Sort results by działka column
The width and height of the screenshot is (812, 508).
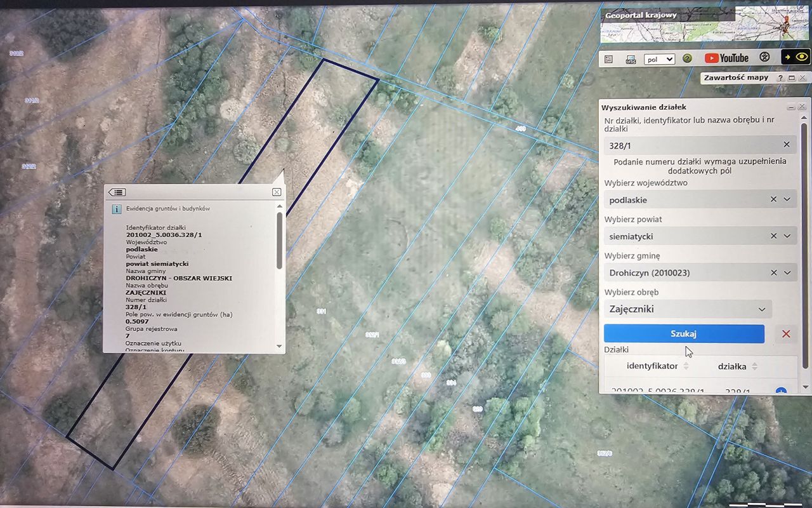[x=754, y=366]
